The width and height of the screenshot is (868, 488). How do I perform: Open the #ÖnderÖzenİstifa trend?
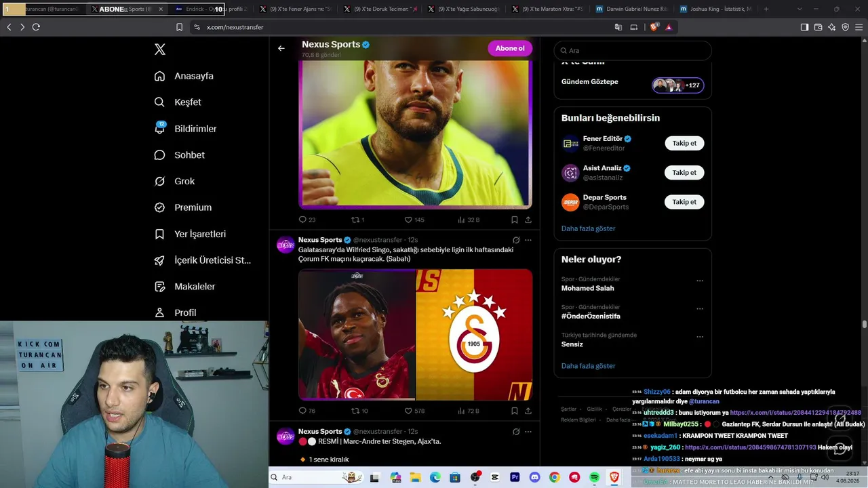point(591,317)
